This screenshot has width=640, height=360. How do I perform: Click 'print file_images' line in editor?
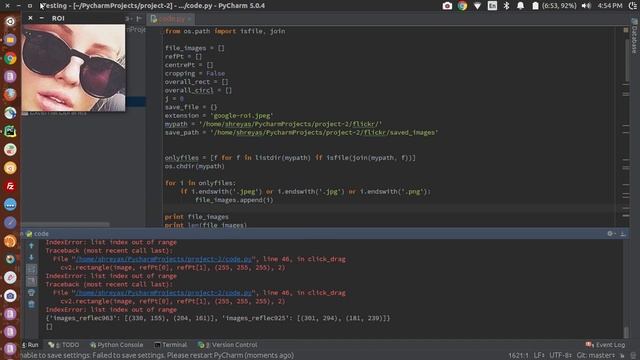tap(196, 217)
